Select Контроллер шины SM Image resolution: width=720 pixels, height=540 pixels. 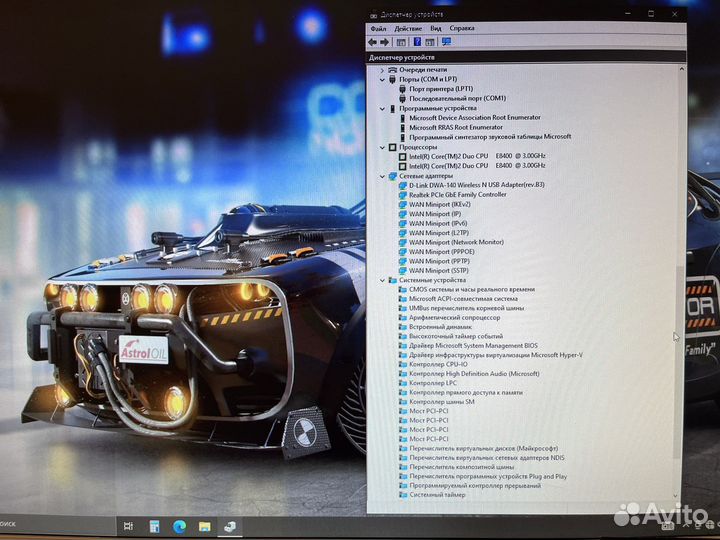point(442,402)
